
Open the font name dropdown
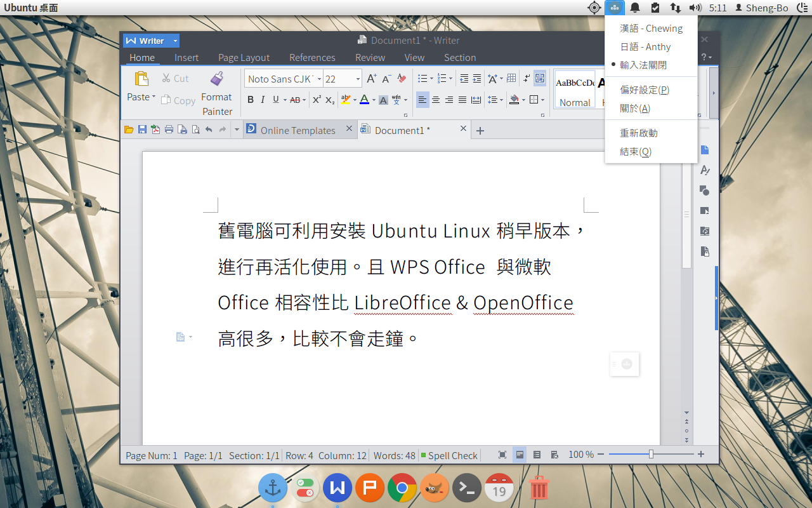click(x=319, y=79)
